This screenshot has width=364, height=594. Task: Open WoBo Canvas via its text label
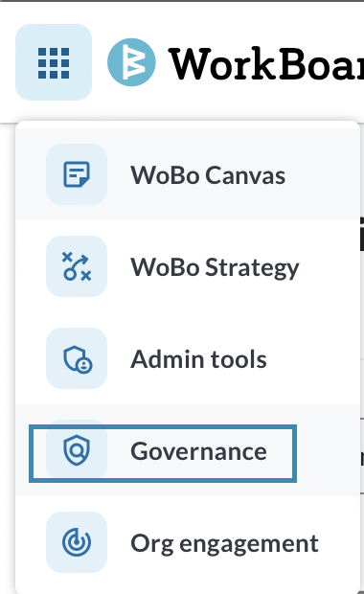(208, 175)
